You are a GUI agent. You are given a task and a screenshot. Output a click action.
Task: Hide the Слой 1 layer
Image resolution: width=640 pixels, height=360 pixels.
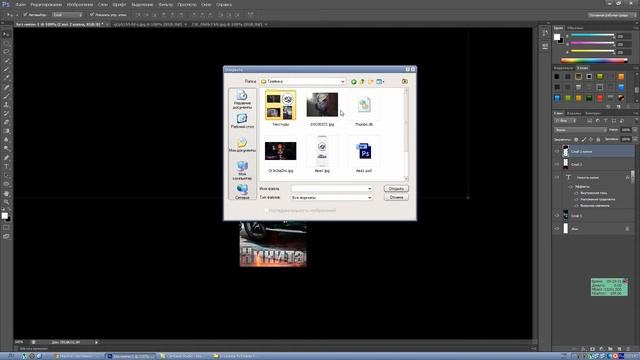point(557,216)
